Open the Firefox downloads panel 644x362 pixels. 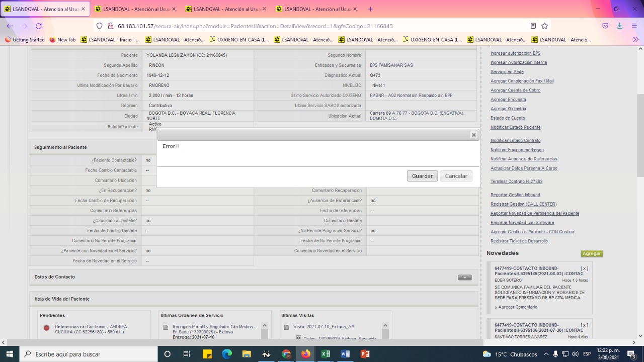620,26
